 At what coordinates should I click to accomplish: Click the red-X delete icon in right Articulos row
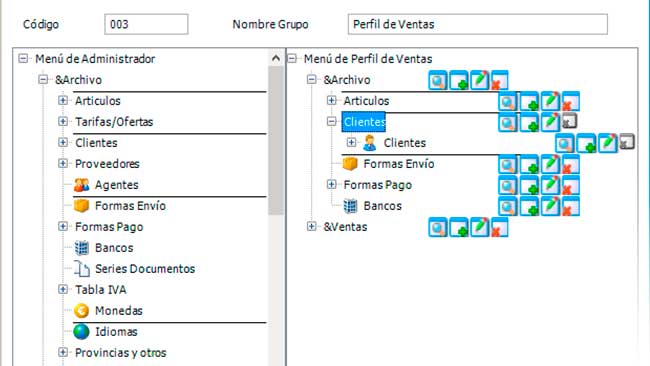pos(570,101)
